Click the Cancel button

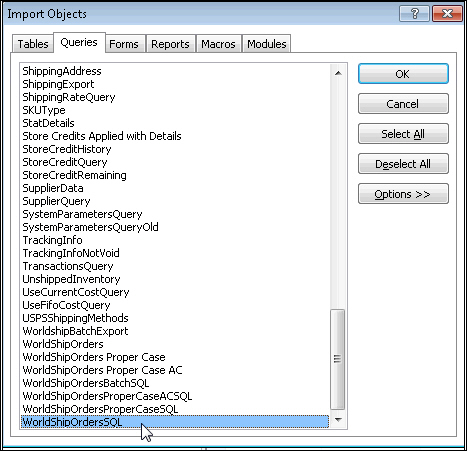point(403,104)
